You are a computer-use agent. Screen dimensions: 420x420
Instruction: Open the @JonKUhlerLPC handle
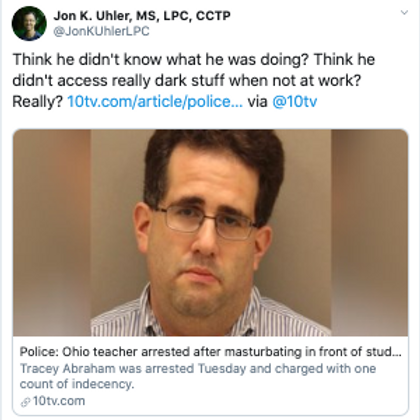point(101,31)
